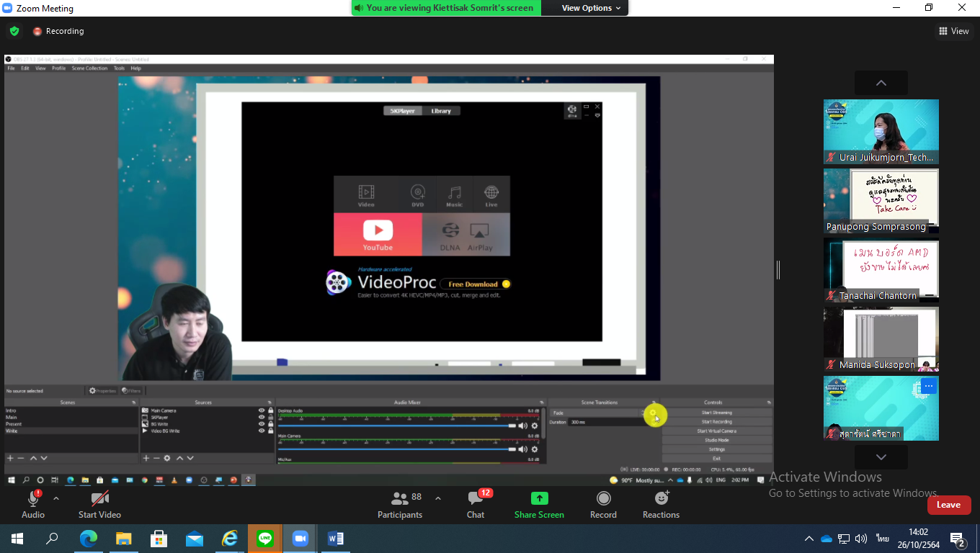Screen dimensions: 980x553
Task: Open the File menu in OBS
Action: pos(11,68)
